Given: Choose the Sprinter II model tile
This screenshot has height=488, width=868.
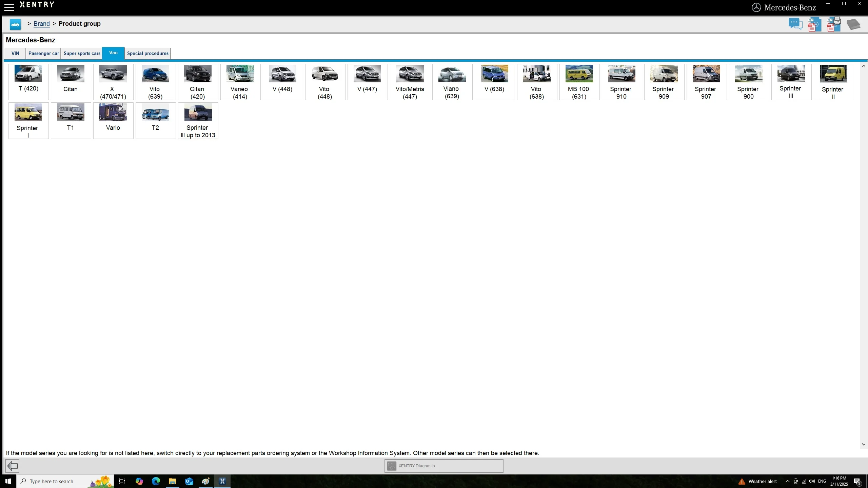Looking at the screenshot, I should [x=834, y=82].
